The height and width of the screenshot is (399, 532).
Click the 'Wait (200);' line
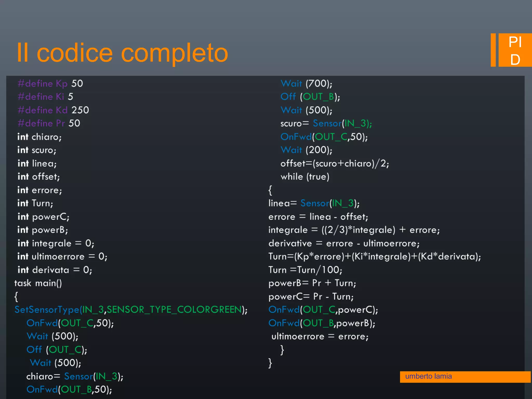click(x=307, y=150)
